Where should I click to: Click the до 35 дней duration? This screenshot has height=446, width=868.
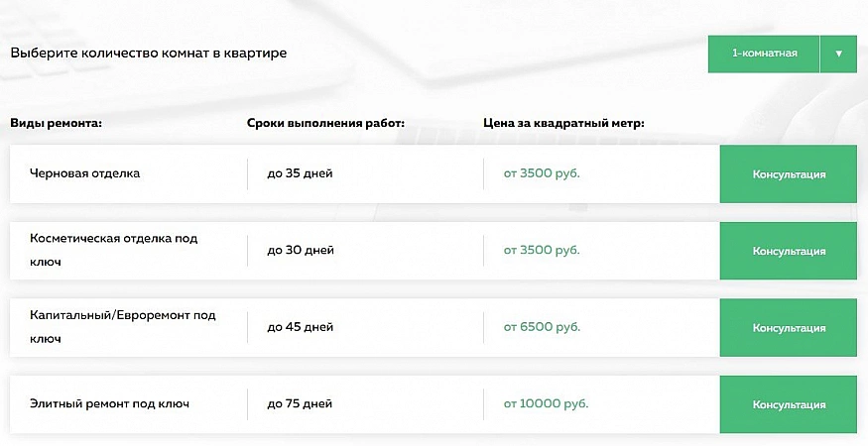pyautogui.click(x=301, y=173)
